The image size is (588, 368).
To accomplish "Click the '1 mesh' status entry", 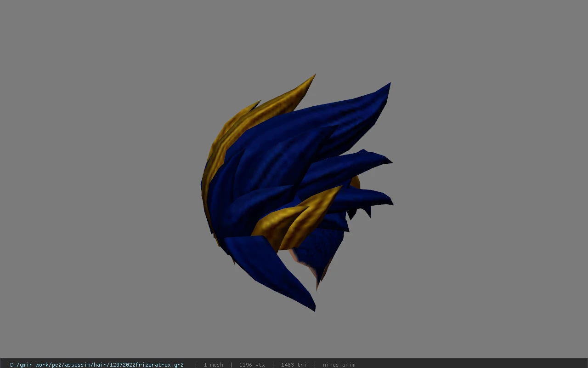I will [214, 365].
